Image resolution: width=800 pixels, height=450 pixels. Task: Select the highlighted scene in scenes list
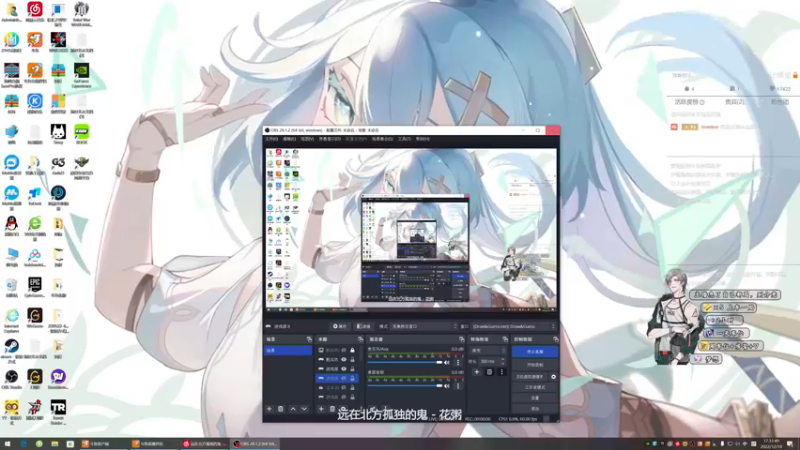288,351
